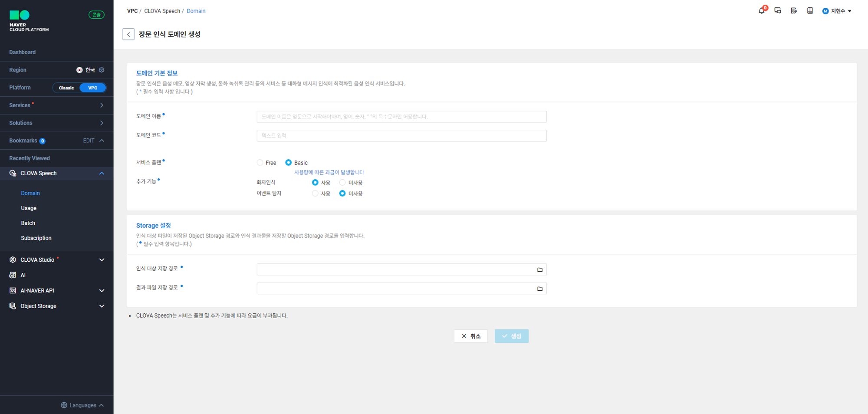Click the 장문 인식 도메인 생성 page title
The image size is (868, 414).
tap(170, 34)
